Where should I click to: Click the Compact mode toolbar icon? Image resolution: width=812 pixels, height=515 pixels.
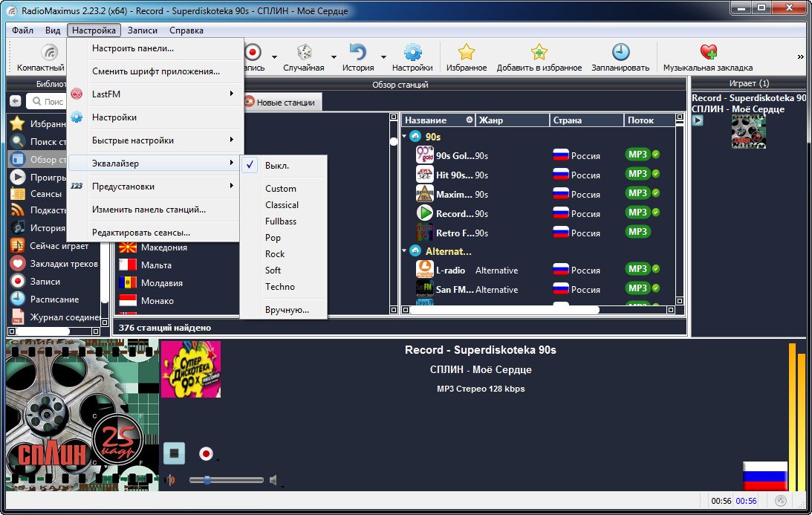49,53
